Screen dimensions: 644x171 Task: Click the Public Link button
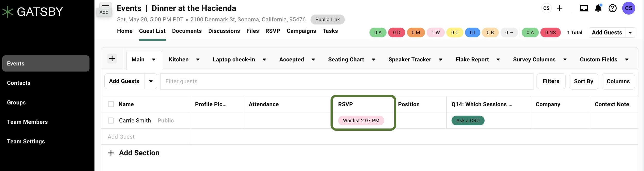(x=327, y=20)
